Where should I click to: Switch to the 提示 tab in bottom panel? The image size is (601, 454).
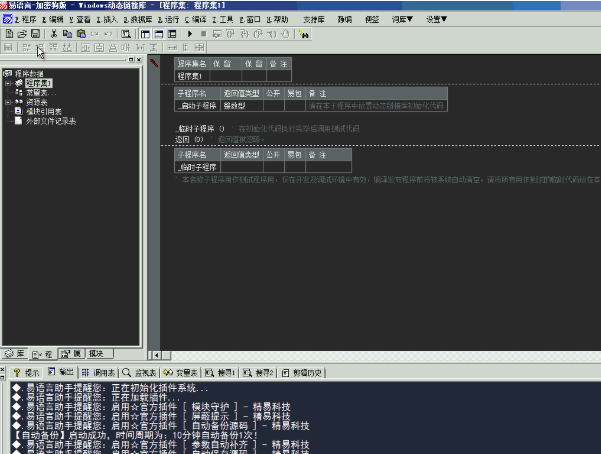[27, 372]
